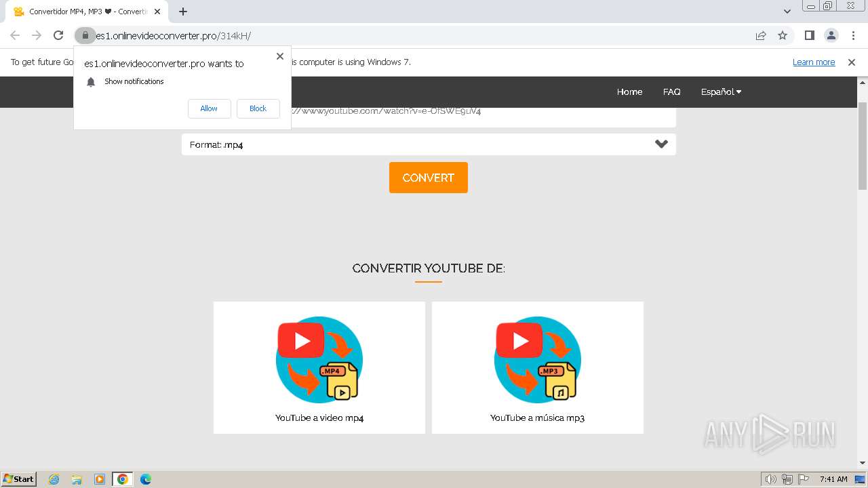Reload the page with the refresh icon
Image resolution: width=868 pixels, height=488 pixels.
tap(58, 35)
